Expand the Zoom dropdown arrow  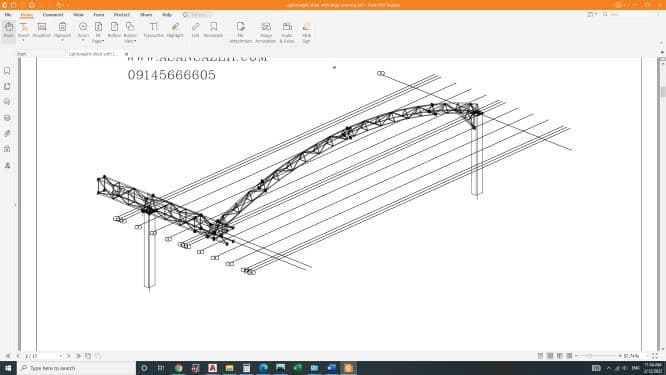tap(83, 40)
